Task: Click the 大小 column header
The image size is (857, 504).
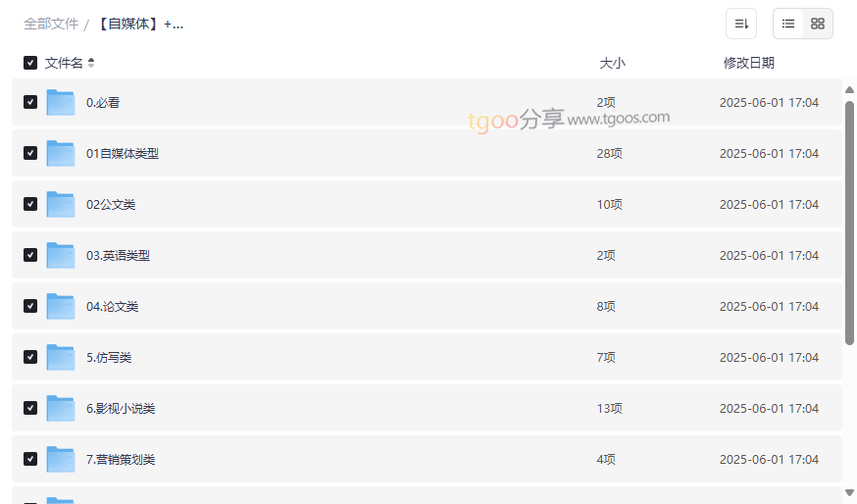Action: pyautogui.click(x=612, y=63)
